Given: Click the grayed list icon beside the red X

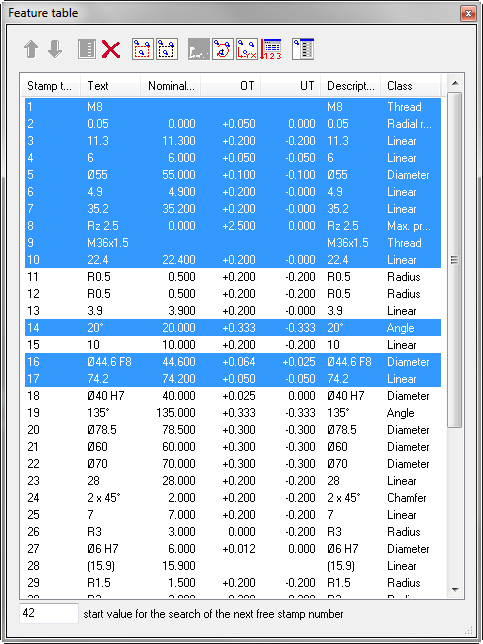Looking at the screenshot, I should coord(87,50).
